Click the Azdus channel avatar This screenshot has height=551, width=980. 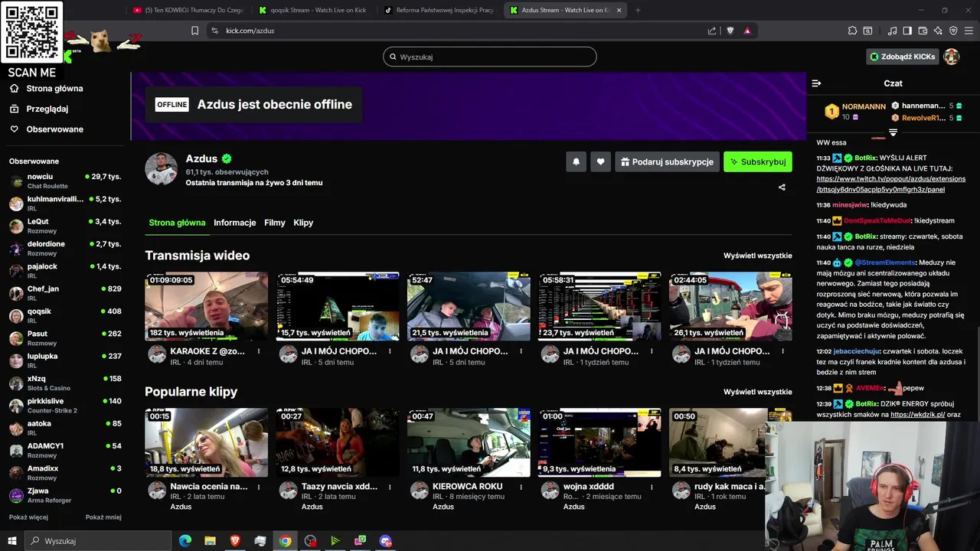pos(162,169)
